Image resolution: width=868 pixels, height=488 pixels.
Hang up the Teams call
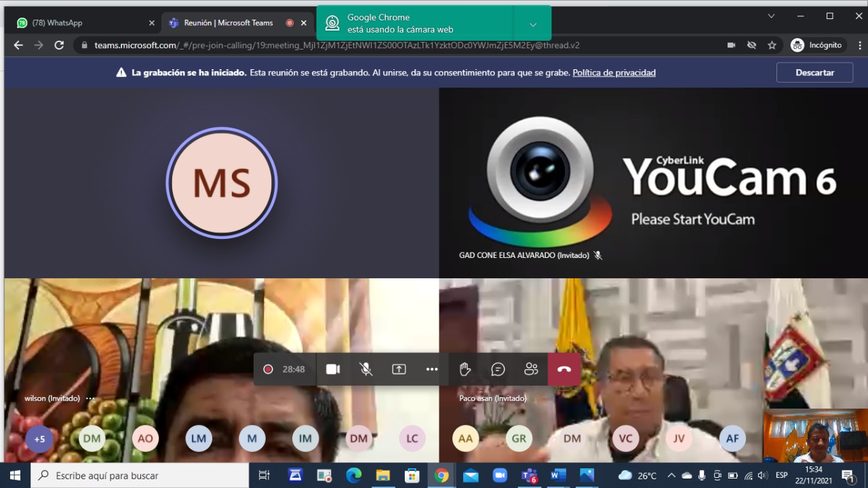coord(564,369)
